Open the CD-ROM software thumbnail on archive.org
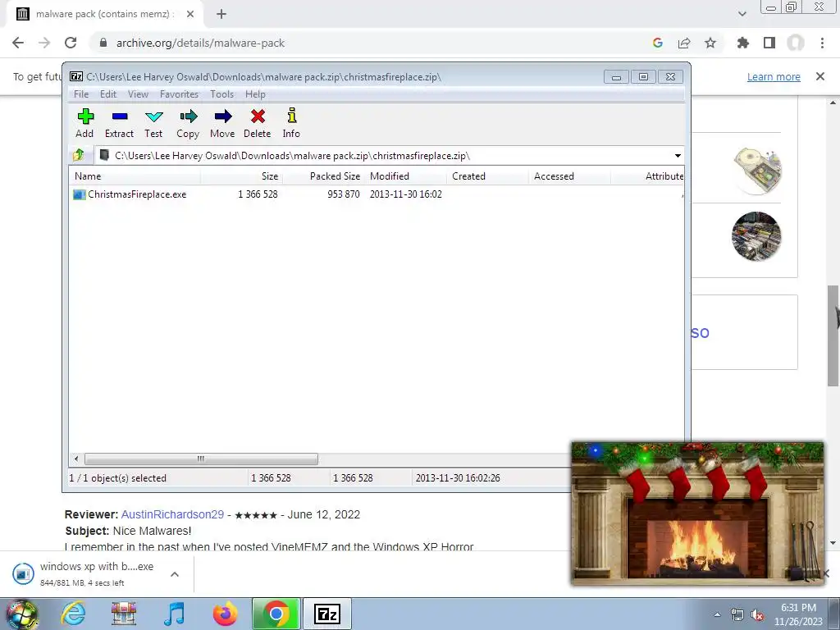The image size is (840, 630). (x=756, y=171)
